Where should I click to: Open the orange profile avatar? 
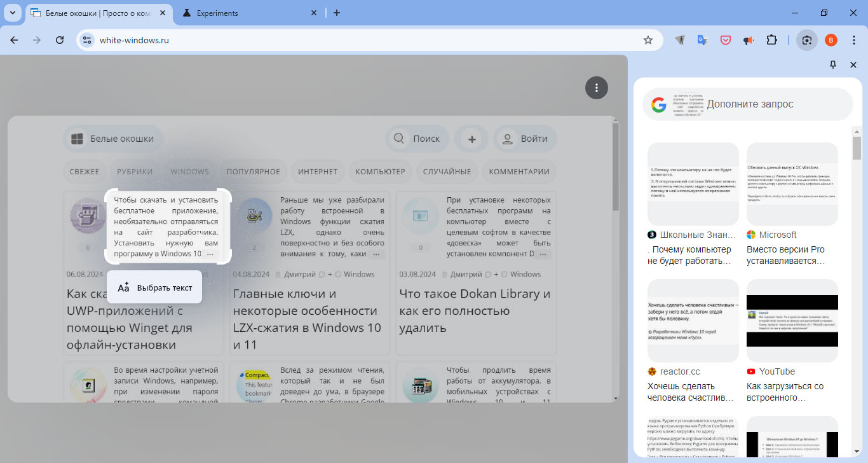pos(831,40)
